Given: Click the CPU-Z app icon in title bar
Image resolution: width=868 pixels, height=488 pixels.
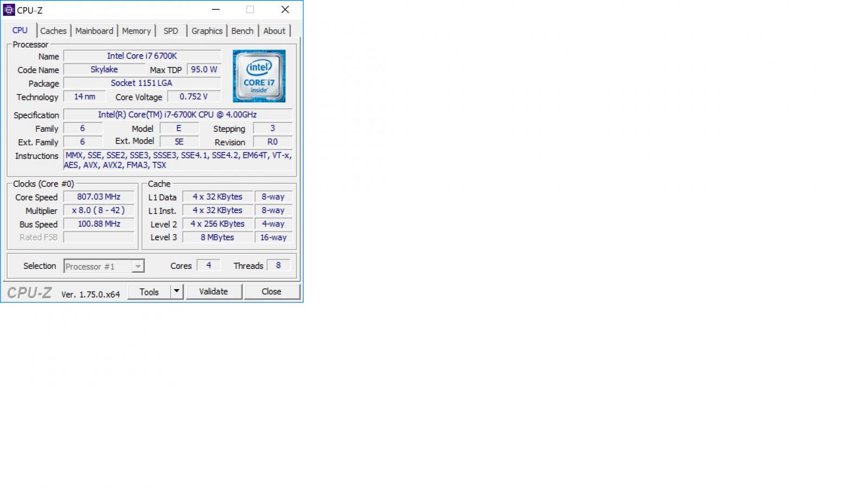Looking at the screenshot, I should pos(9,10).
